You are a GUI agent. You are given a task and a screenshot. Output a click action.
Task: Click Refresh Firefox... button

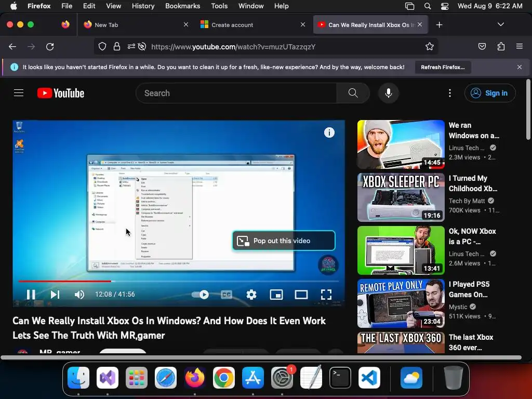coord(443,67)
